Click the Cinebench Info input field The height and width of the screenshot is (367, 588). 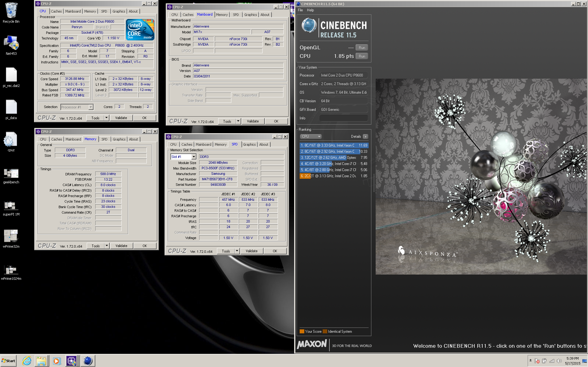point(343,118)
